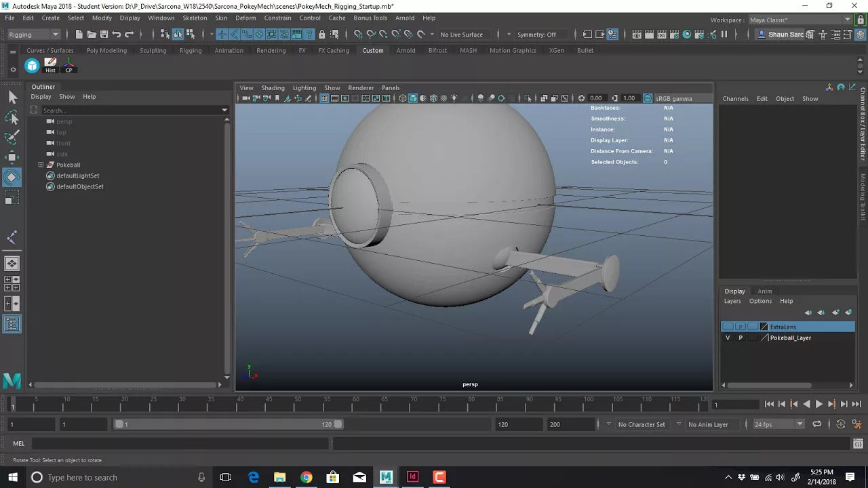This screenshot has height=488, width=868.
Task: Create a new scene with the New file icon
Action: (x=79, y=35)
